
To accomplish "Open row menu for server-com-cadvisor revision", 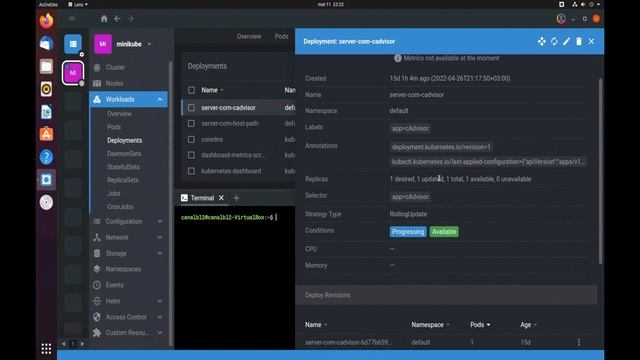I will point(579,342).
